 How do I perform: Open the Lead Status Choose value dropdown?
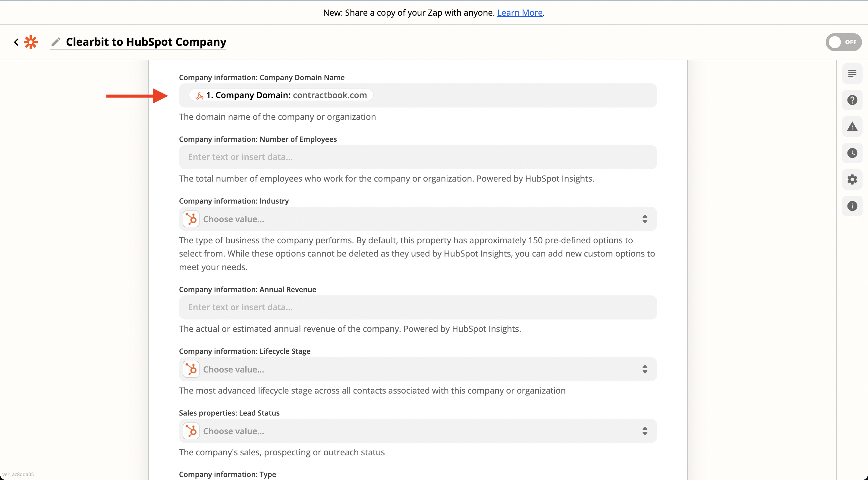[417, 431]
